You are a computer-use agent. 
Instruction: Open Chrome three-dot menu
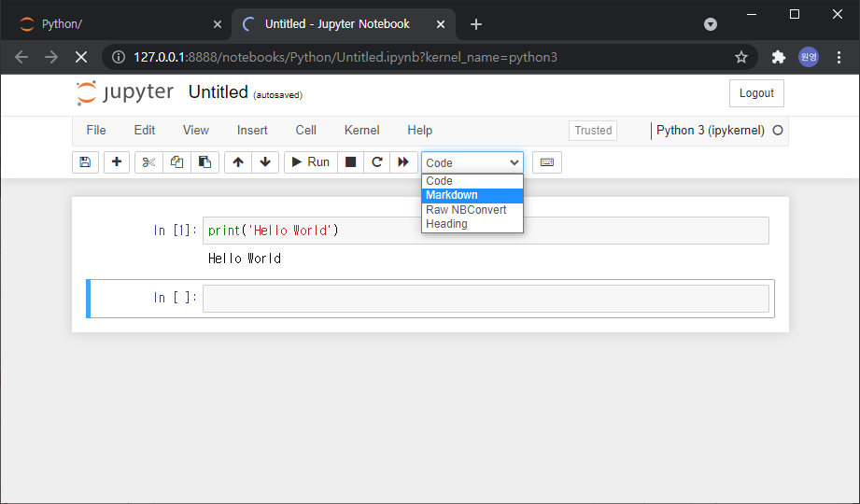coord(839,57)
